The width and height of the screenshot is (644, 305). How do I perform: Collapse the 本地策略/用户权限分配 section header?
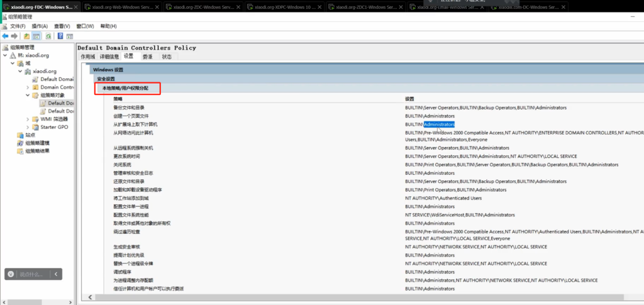coord(371,88)
